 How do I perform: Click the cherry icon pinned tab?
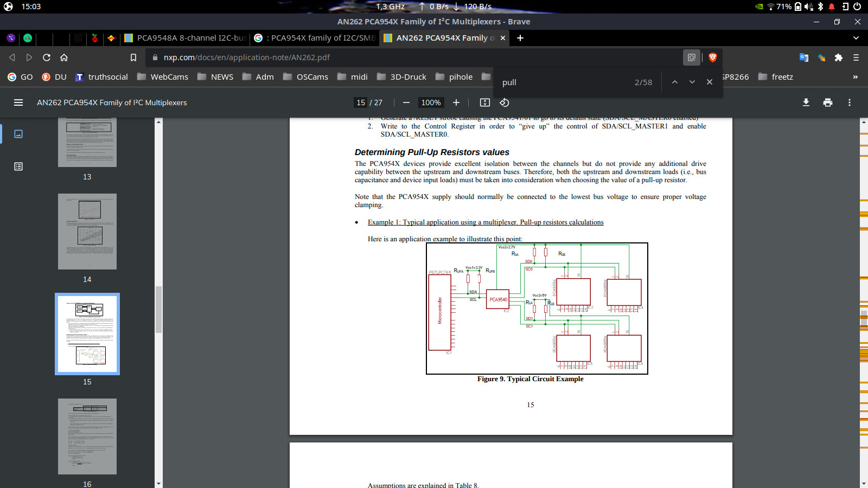click(95, 38)
